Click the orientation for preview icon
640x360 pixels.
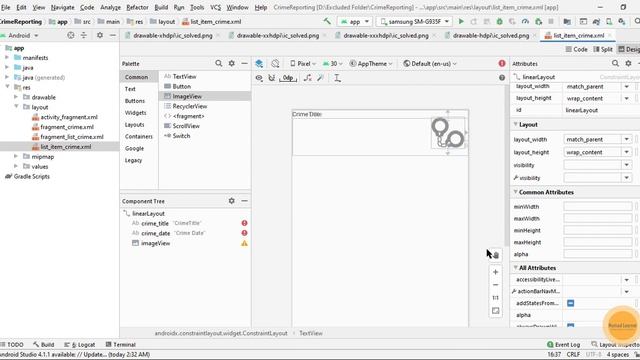[275, 64]
